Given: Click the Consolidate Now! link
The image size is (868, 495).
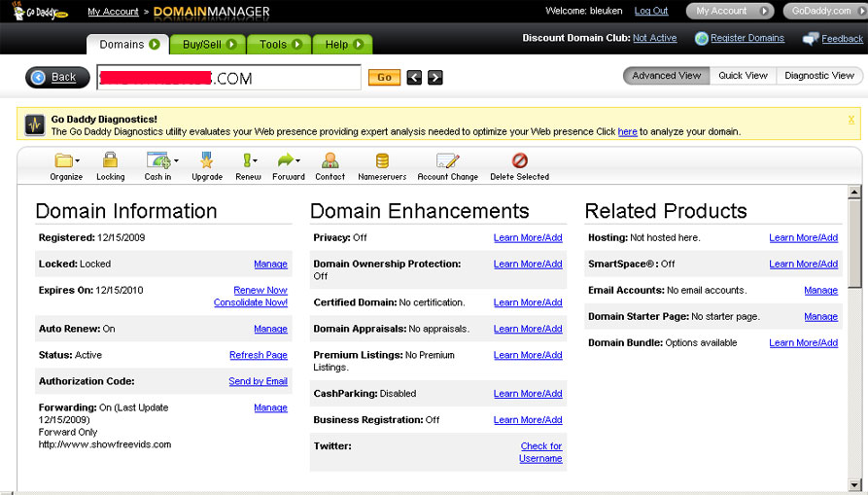Looking at the screenshot, I should tap(251, 302).
